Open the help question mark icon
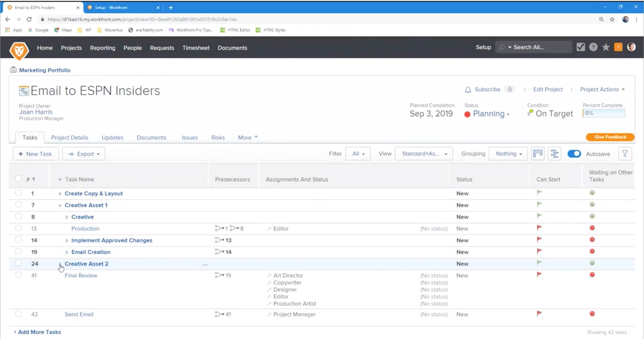The width and height of the screenshot is (644, 339). tap(593, 47)
